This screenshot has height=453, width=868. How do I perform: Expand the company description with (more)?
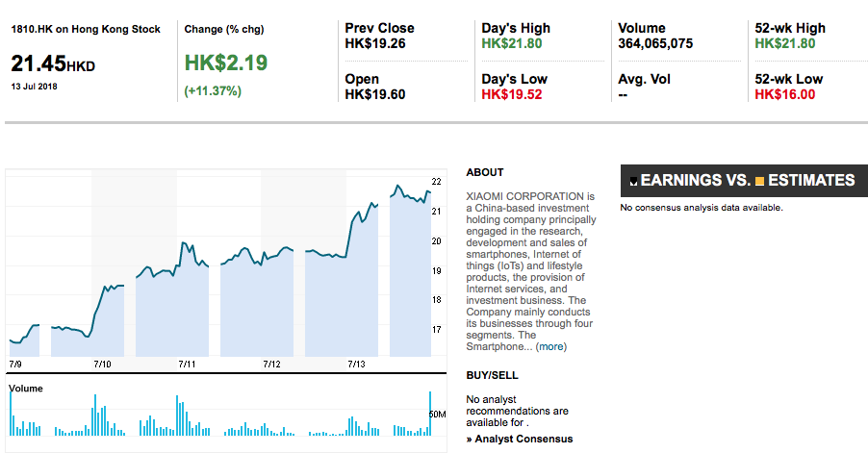pyautogui.click(x=550, y=346)
